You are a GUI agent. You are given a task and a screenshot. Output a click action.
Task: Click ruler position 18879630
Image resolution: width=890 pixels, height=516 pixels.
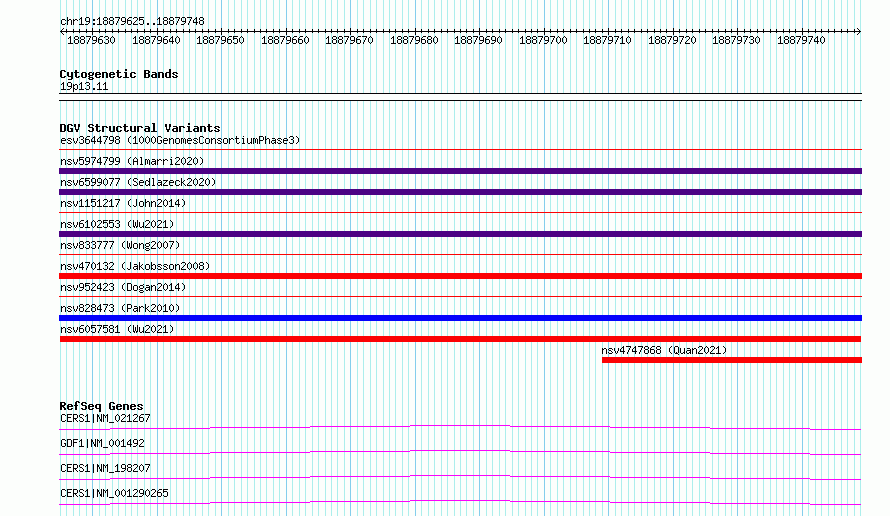pos(91,40)
